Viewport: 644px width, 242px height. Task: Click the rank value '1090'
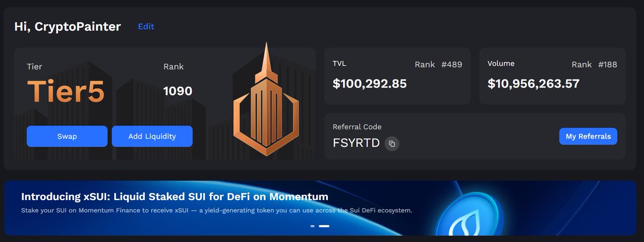pyautogui.click(x=178, y=91)
